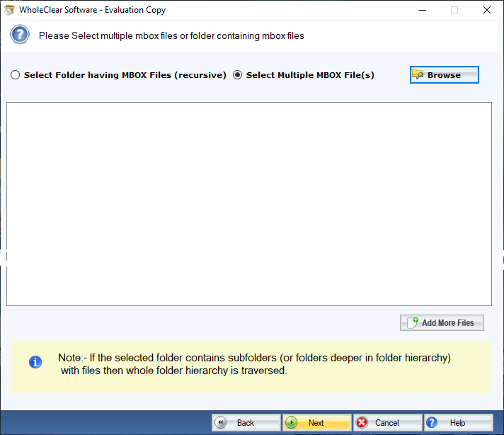Screen dimensions: 504x435
Task: Minimize the WholeClear window
Action: (423, 10)
